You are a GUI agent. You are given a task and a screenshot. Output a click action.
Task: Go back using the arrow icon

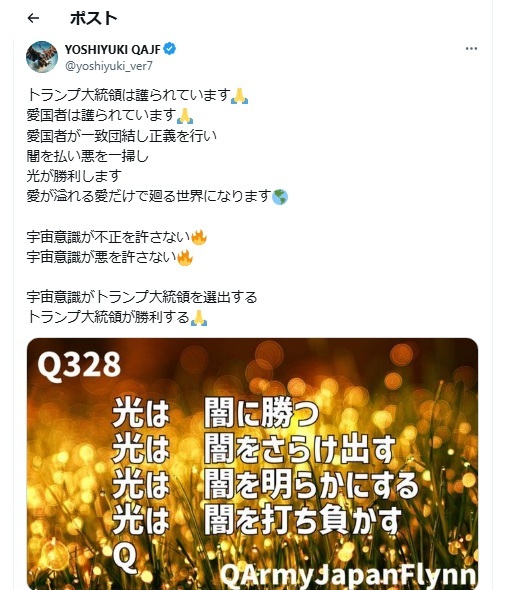33,18
